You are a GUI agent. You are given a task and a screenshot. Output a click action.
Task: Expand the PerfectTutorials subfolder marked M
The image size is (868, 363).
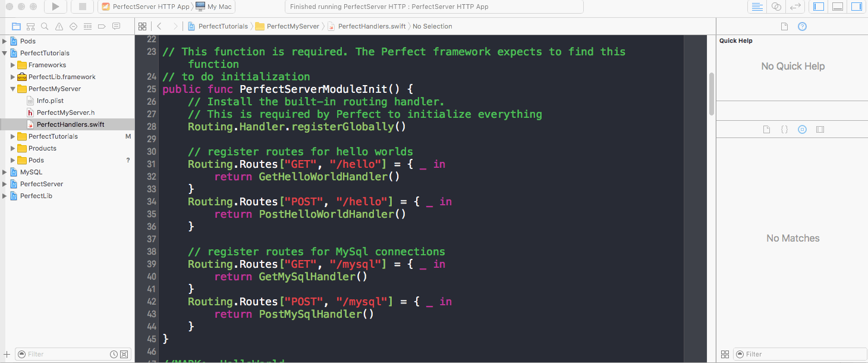click(x=13, y=136)
